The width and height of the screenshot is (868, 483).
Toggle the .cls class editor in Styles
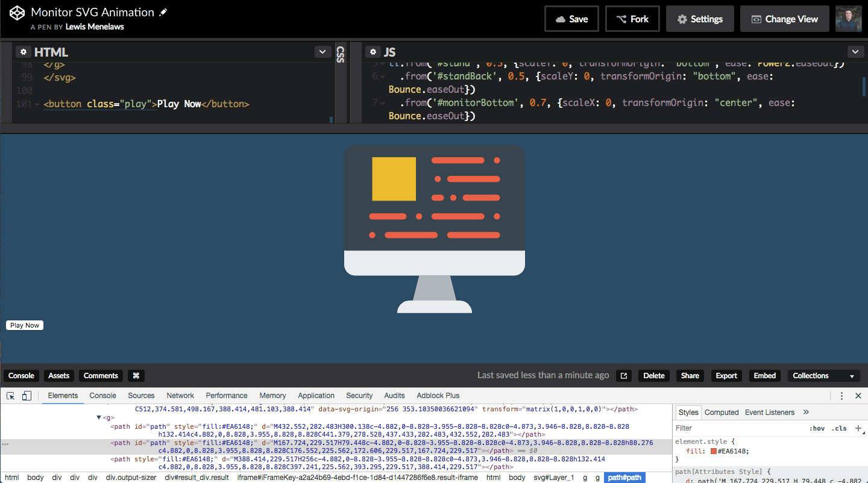coord(838,428)
